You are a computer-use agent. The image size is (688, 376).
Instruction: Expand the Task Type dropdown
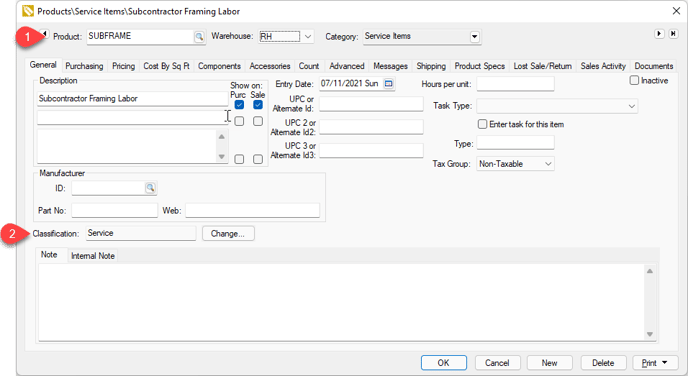point(631,106)
